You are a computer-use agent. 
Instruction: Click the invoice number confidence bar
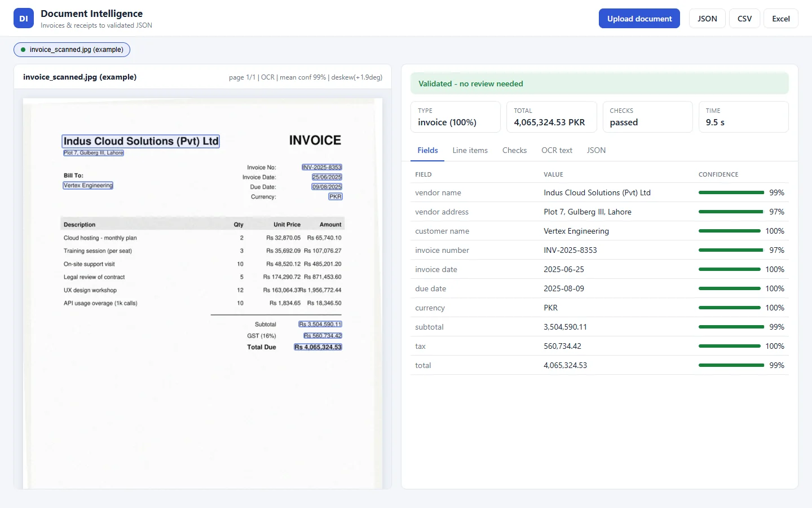pos(731,250)
